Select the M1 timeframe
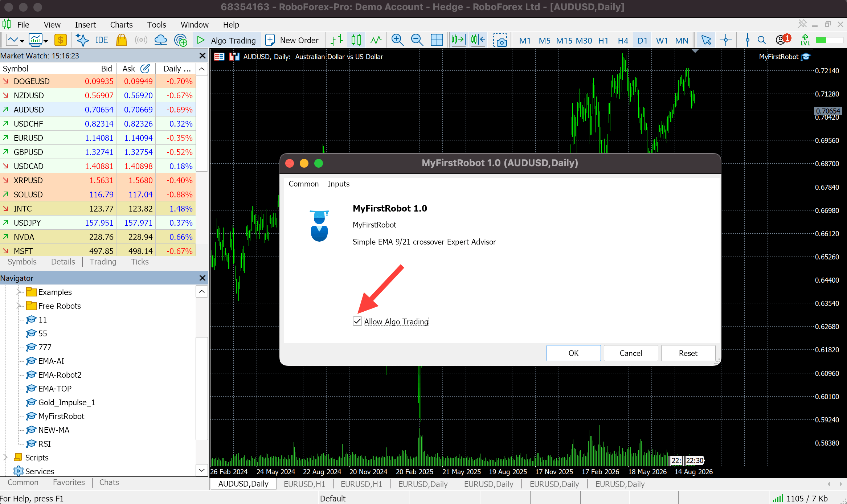Viewport: 847px width, 504px height. pos(525,41)
